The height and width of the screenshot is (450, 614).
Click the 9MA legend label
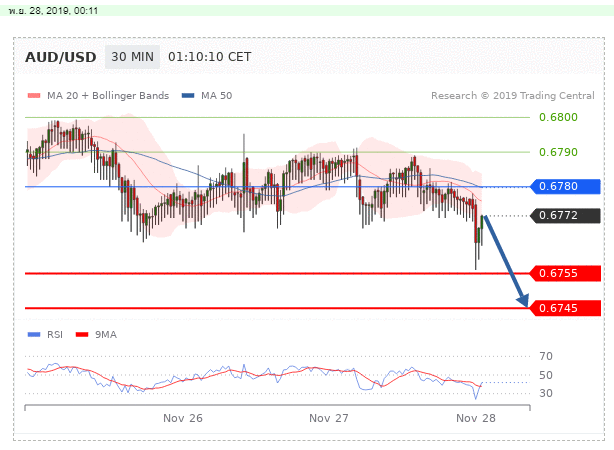[106, 334]
